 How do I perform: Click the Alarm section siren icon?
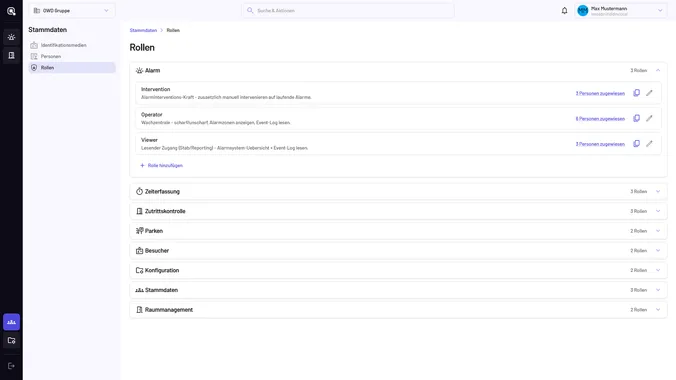point(139,70)
